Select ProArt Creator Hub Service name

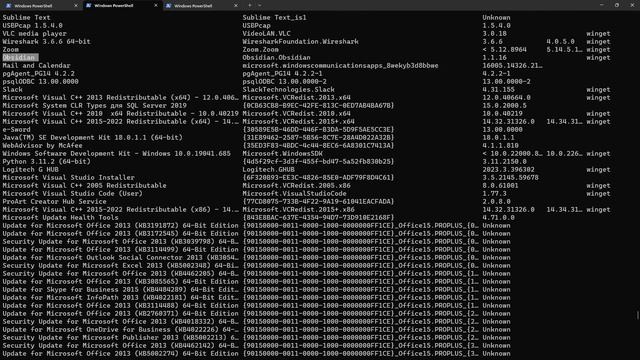[x=54, y=202]
